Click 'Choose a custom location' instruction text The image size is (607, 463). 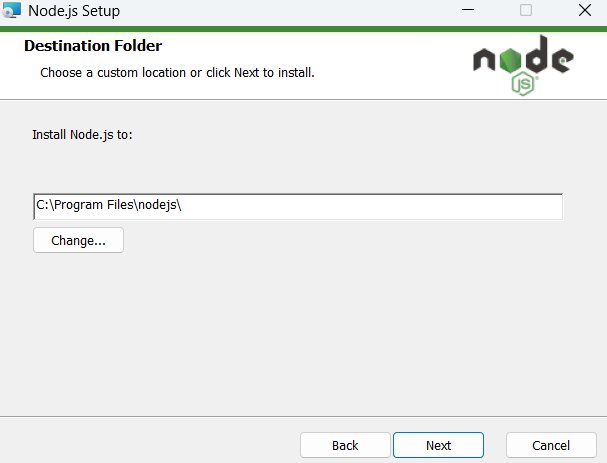[177, 72]
